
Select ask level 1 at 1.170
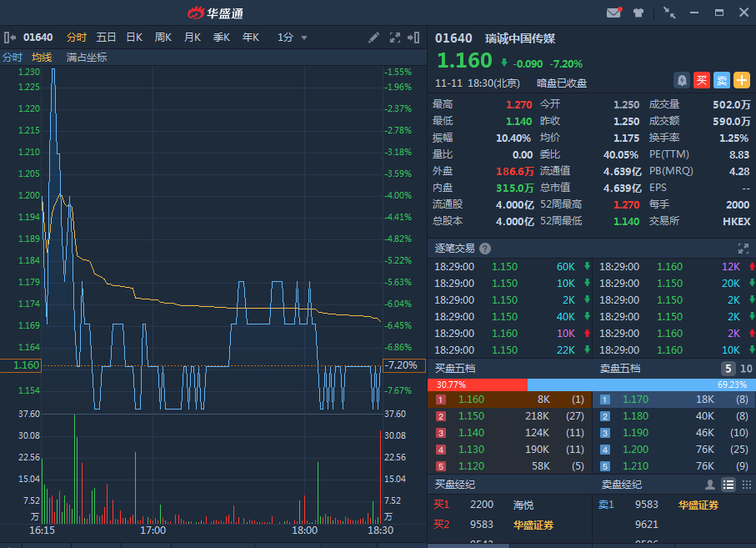point(674,400)
